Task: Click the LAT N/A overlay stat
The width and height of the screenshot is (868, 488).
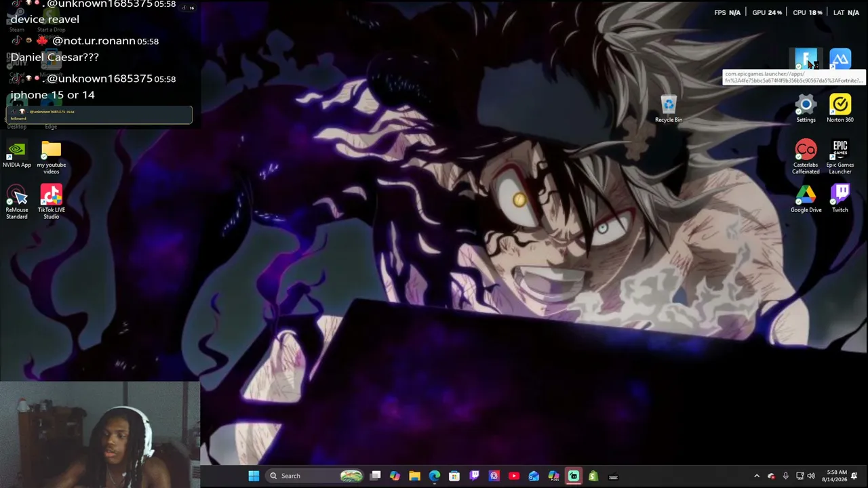Action: point(846,13)
